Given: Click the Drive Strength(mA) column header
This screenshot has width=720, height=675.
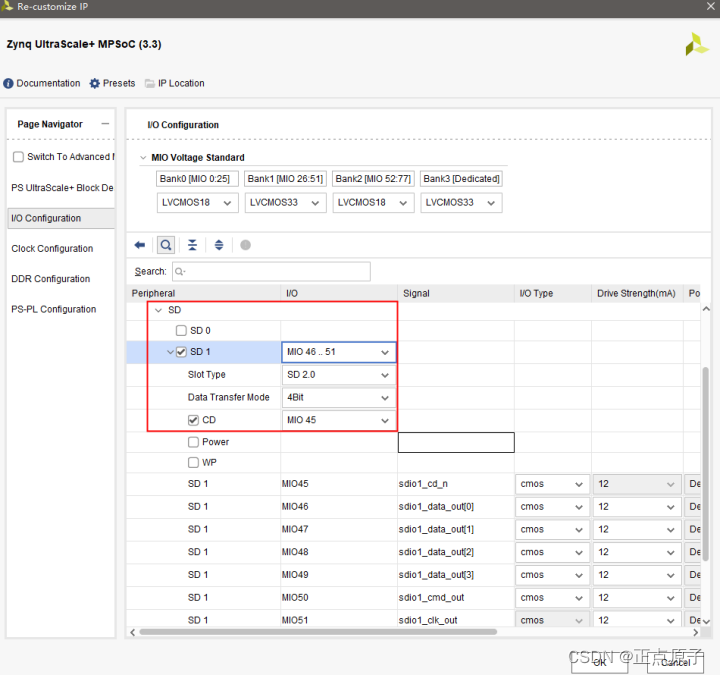Looking at the screenshot, I should click(637, 293).
